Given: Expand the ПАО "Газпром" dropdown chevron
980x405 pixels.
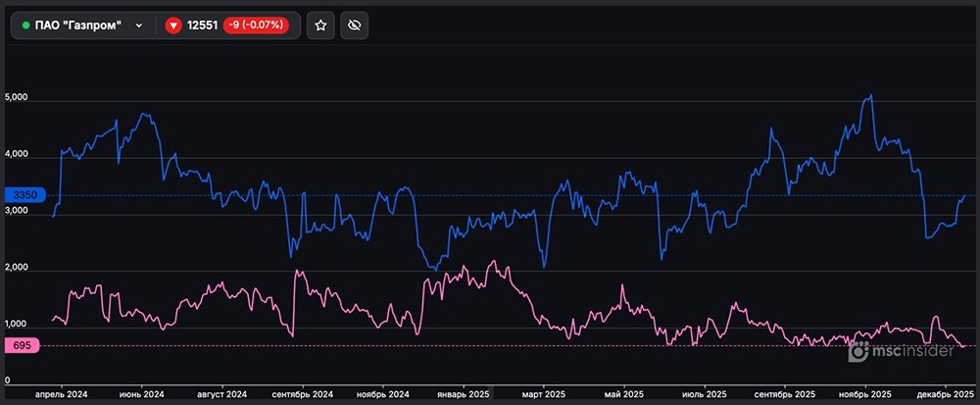Looking at the screenshot, I should click(138, 25).
